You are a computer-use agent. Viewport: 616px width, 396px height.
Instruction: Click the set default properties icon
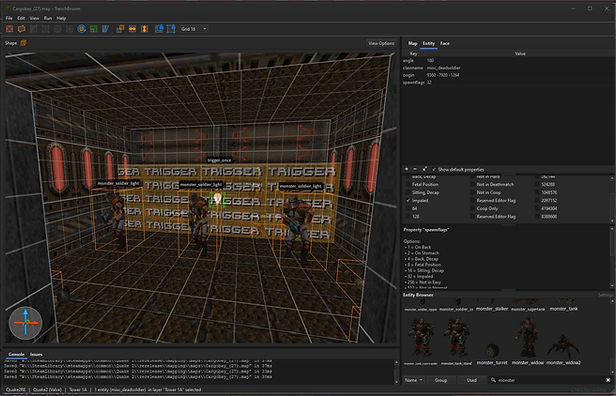pos(424,169)
